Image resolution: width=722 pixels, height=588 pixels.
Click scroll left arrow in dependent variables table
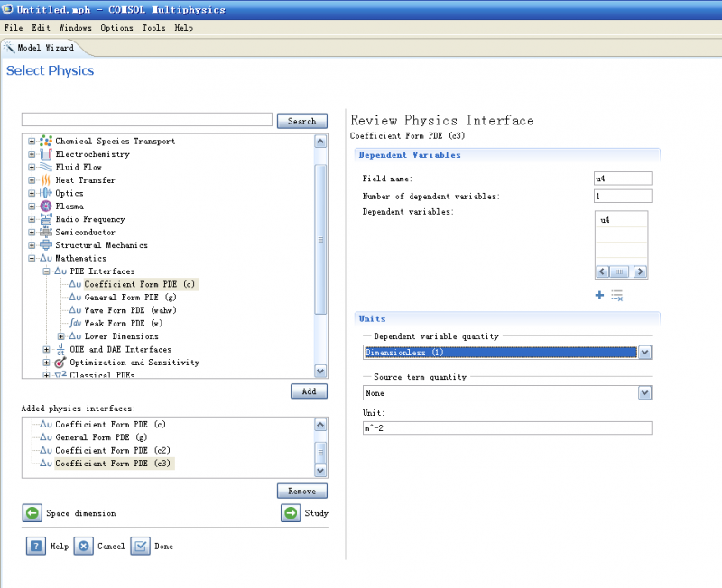pos(602,271)
